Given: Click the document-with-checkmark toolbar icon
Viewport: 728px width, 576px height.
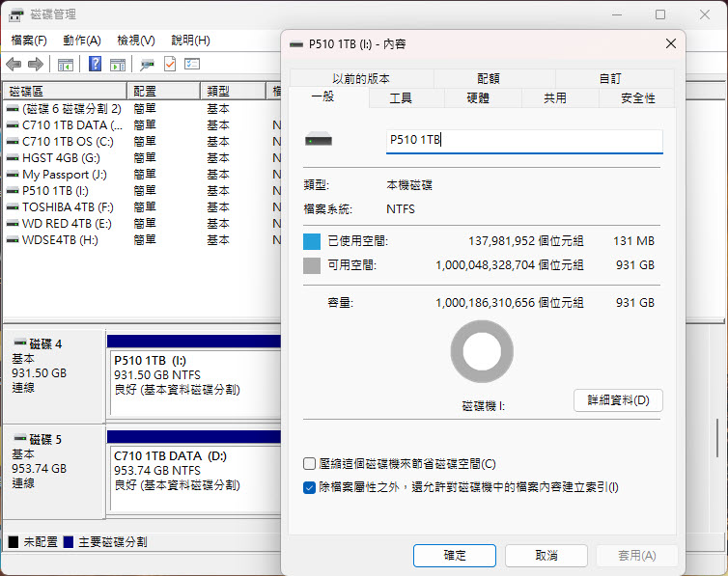Looking at the screenshot, I should [170, 64].
